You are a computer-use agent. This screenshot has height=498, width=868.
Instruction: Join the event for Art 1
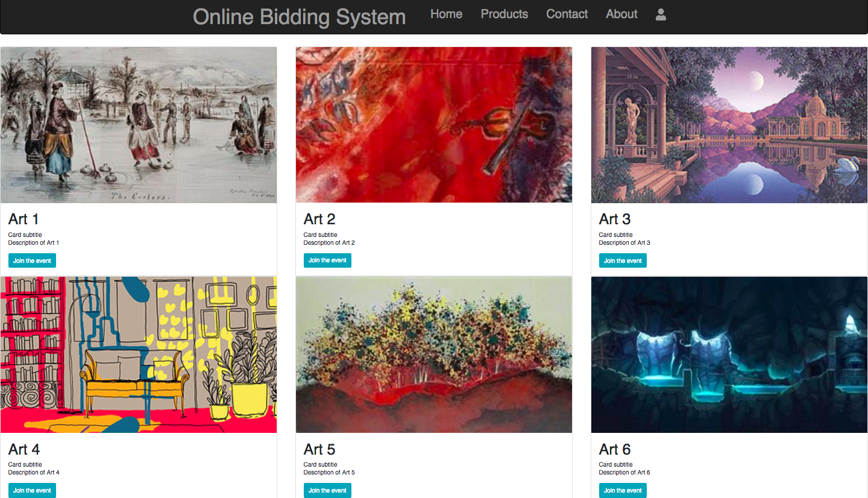coord(32,260)
